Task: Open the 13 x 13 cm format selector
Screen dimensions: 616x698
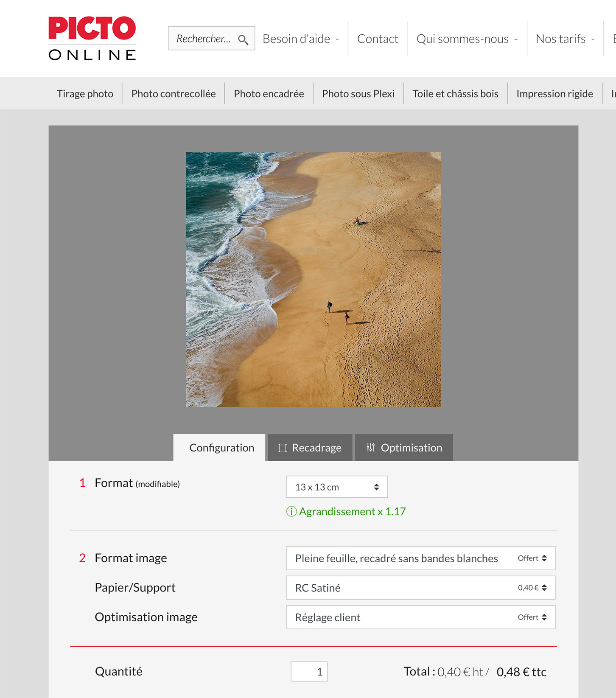Action: tap(336, 487)
